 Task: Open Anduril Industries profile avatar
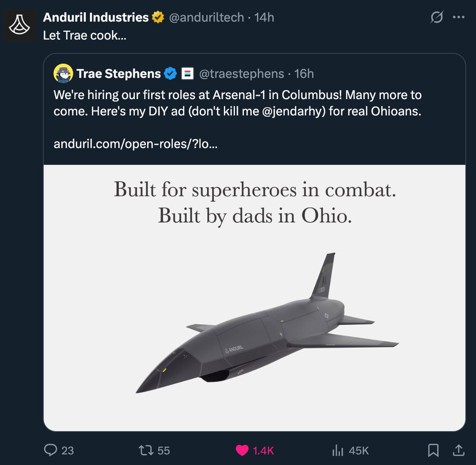pyautogui.click(x=20, y=26)
